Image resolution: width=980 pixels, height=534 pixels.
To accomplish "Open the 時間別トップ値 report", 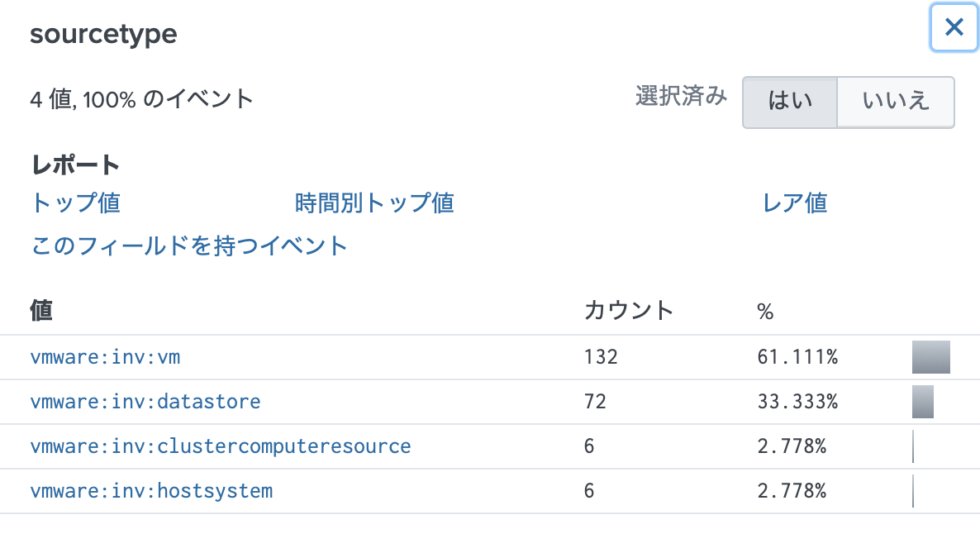I will (373, 203).
